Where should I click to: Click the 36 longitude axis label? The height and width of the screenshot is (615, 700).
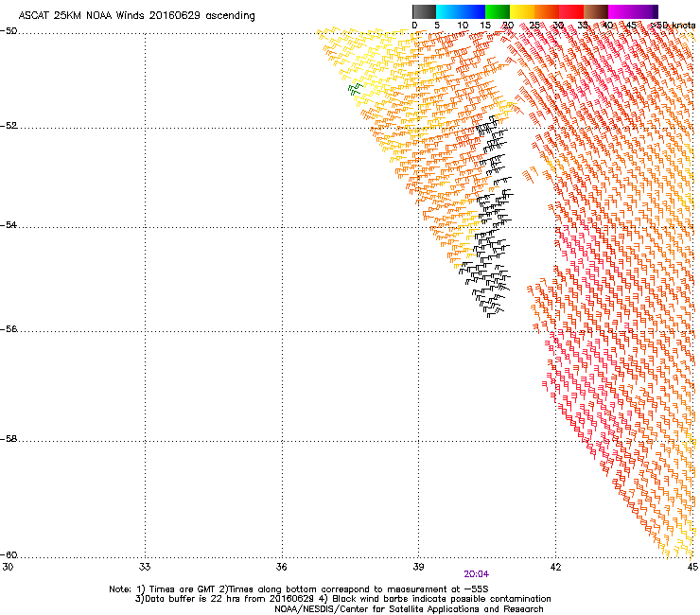(282, 567)
